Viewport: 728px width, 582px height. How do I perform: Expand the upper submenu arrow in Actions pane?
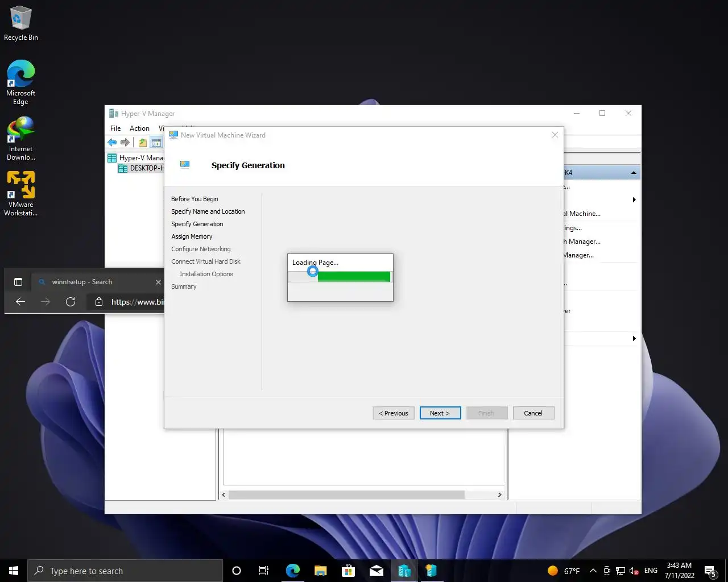click(x=634, y=200)
